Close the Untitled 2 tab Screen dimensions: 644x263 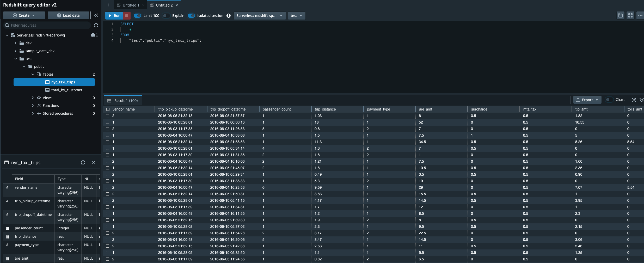177,5
